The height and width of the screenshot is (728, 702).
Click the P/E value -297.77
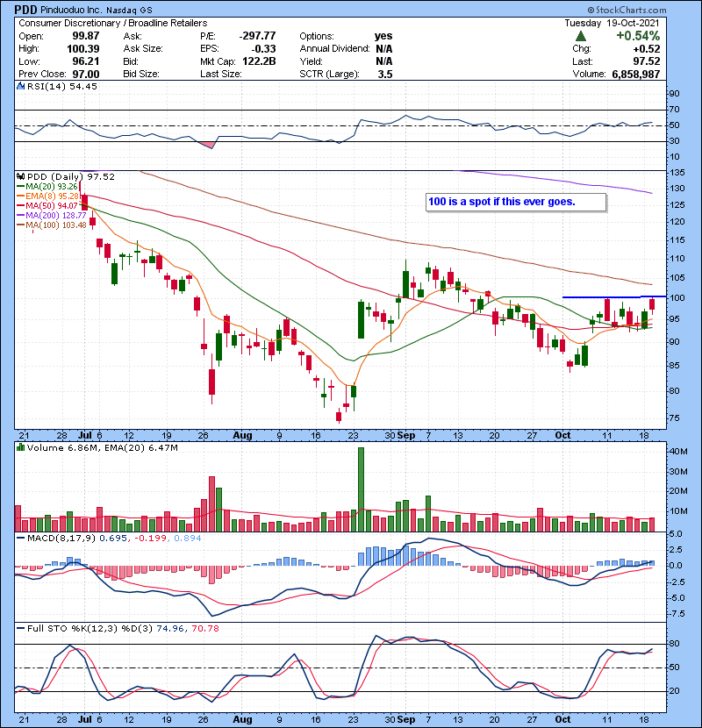pyautogui.click(x=257, y=36)
